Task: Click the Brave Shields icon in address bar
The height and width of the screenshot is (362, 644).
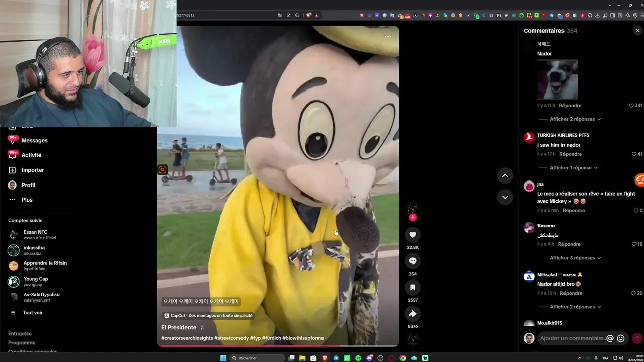Action: point(309,15)
